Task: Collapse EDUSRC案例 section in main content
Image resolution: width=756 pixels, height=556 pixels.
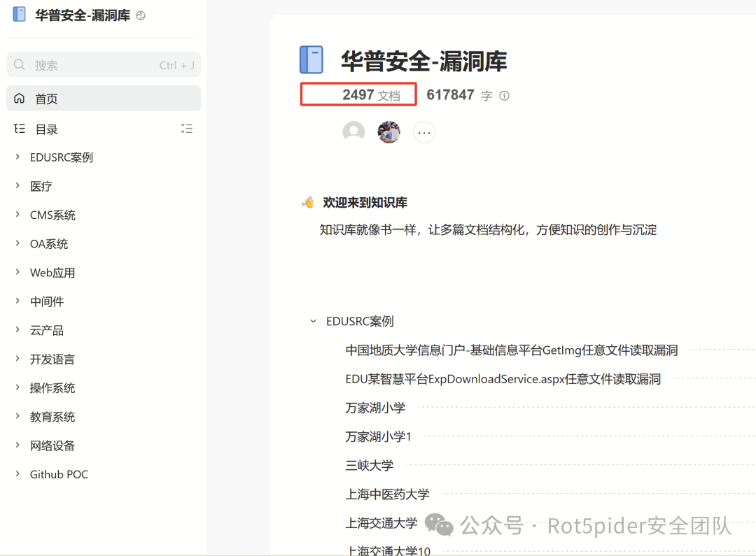Action: pos(313,321)
